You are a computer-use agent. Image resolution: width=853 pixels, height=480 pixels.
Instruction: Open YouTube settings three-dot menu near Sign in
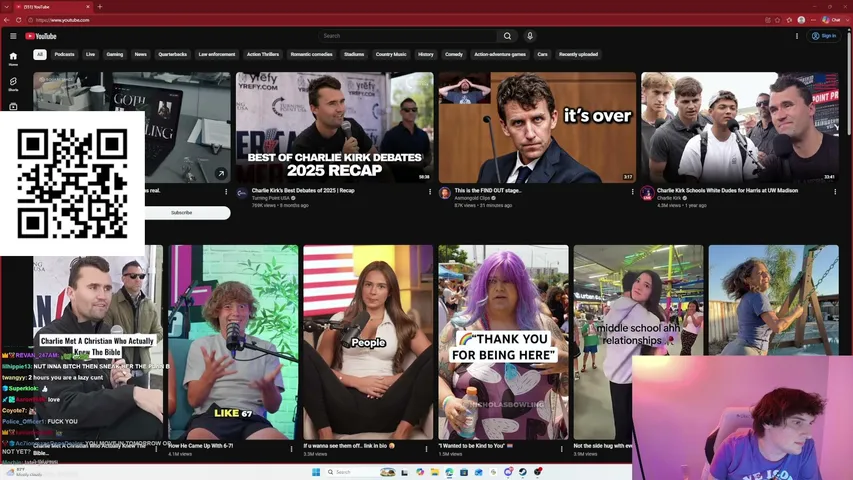click(x=797, y=36)
